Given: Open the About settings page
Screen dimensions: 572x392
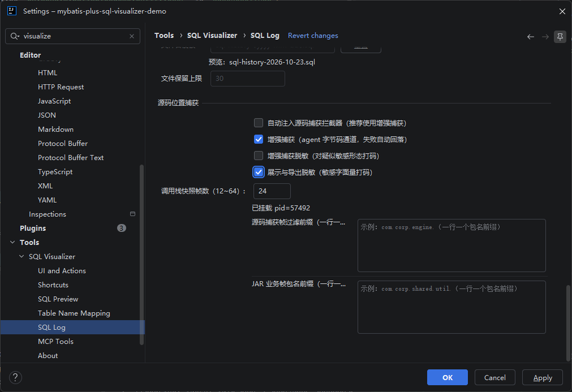Looking at the screenshot, I should pos(48,356).
